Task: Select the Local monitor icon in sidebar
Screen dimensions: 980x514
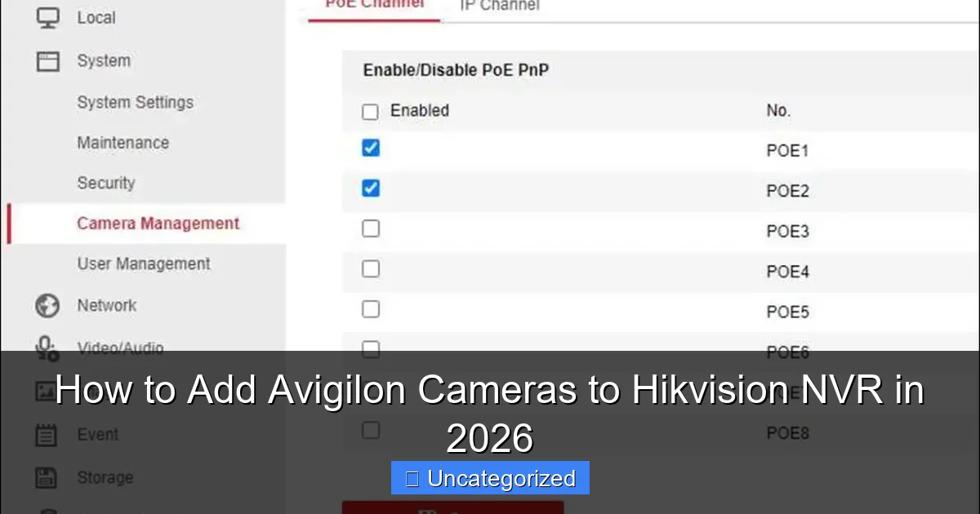Action: click(x=49, y=17)
